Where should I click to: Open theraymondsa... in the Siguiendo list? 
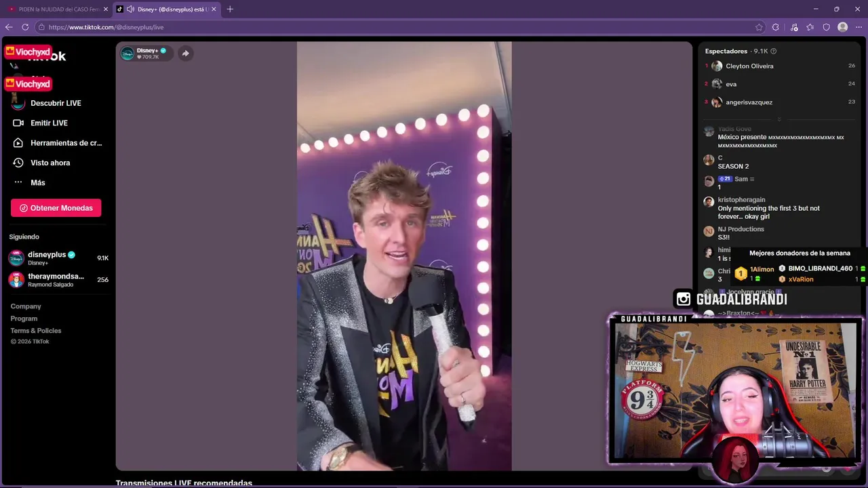(x=58, y=279)
